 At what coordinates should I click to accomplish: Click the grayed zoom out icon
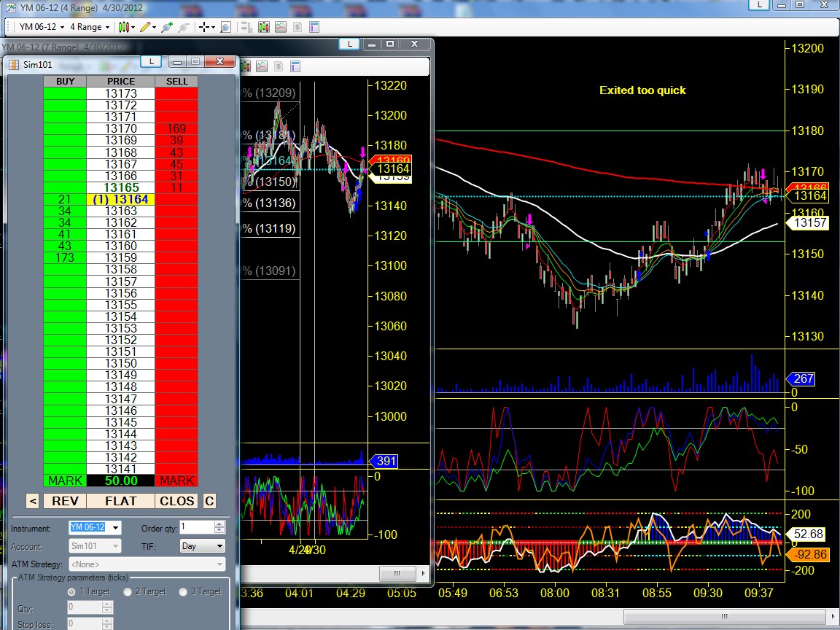pos(184,27)
